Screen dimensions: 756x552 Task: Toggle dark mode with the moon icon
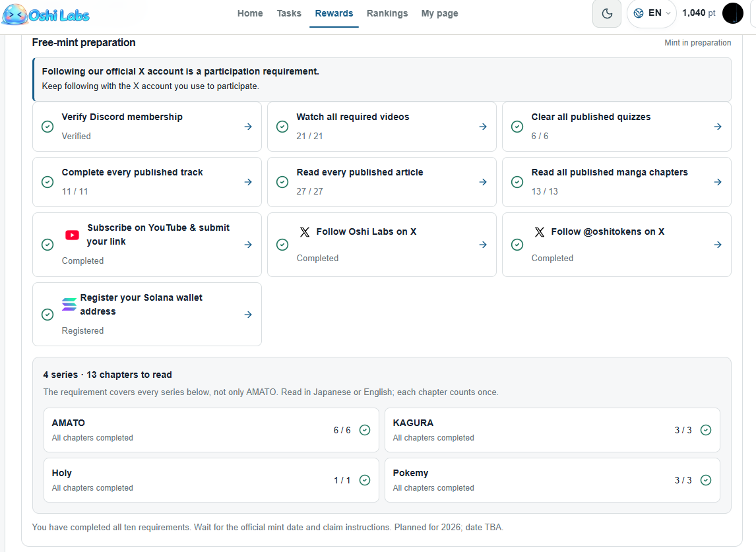coord(606,13)
